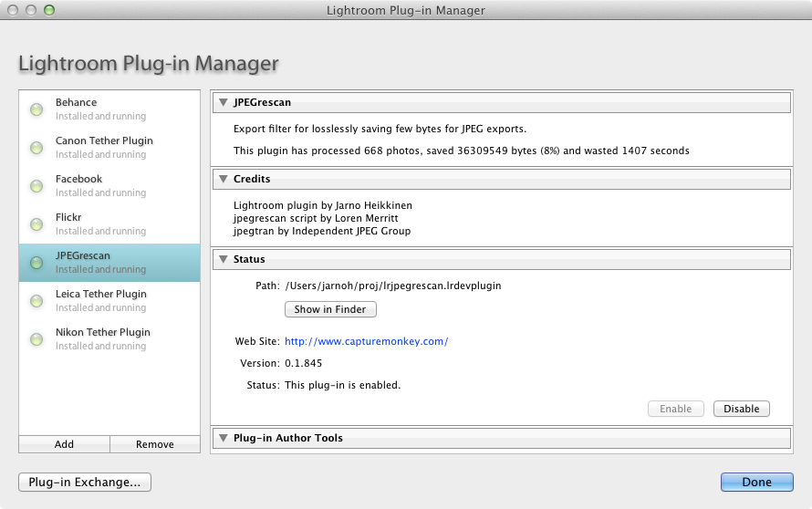This screenshot has height=509, width=812.
Task: Select the Facebook plugin
Action: (109, 186)
